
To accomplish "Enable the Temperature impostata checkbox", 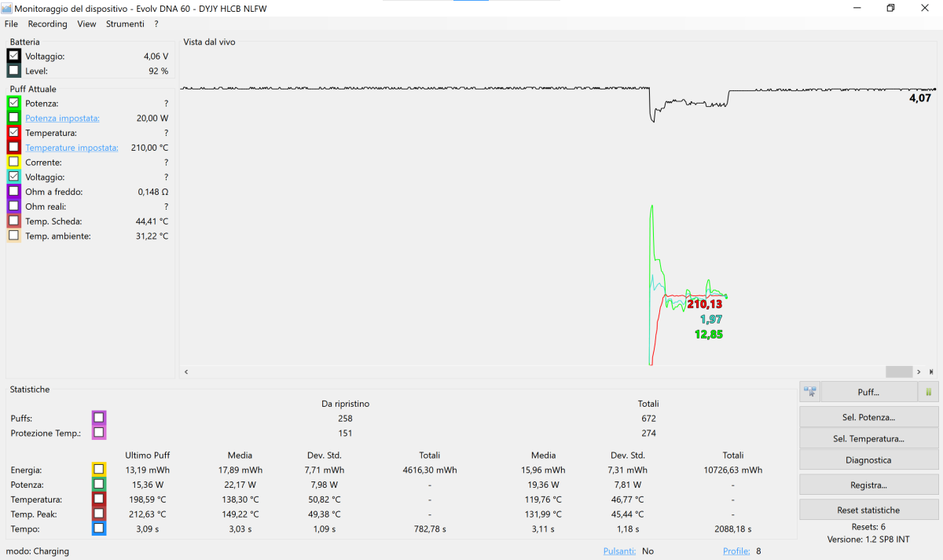I will tap(13, 147).
